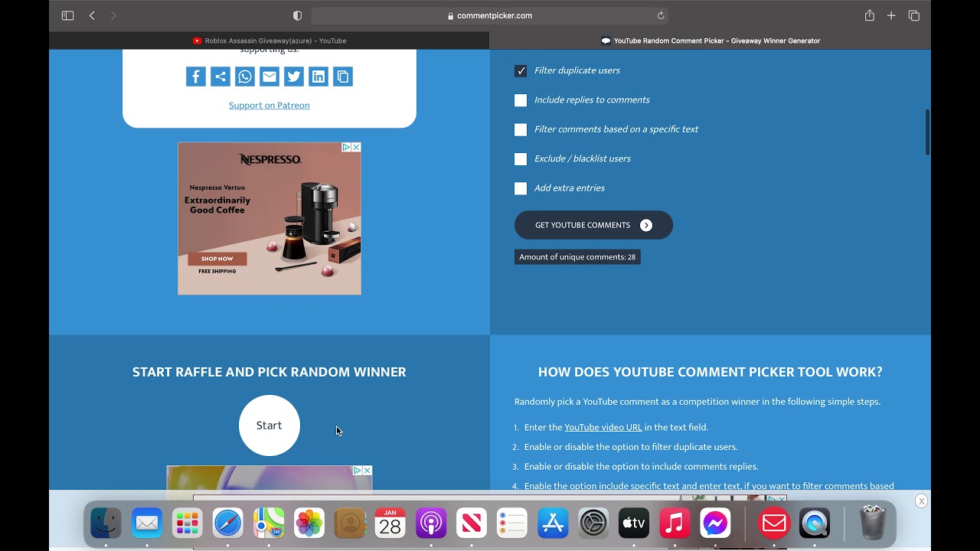The height and width of the screenshot is (551, 980).
Task: Open QuickTime Player from the Dock
Action: pos(815,523)
